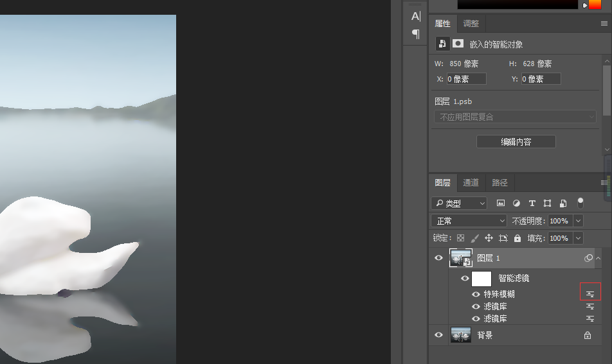Click the 图层 1.psb file name text
The width and height of the screenshot is (612, 364).
click(x=453, y=101)
